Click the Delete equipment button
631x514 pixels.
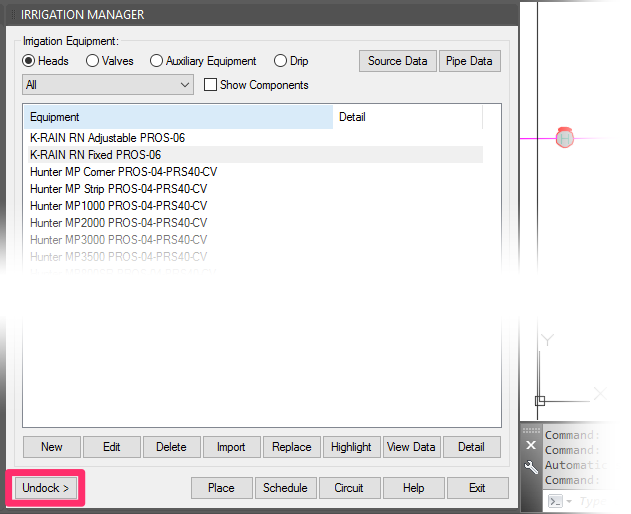171,447
